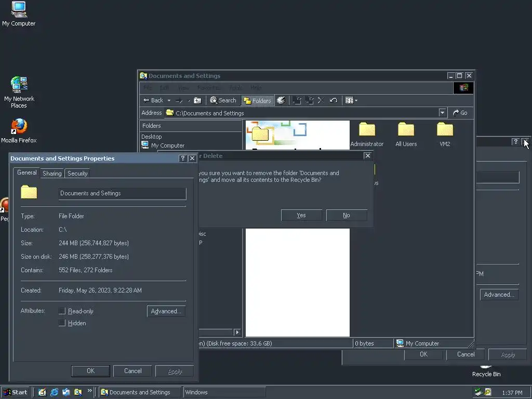This screenshot has height=399, width=532.
Task: Open the Favorites menu in Explorer
Action: click(209, 88)
